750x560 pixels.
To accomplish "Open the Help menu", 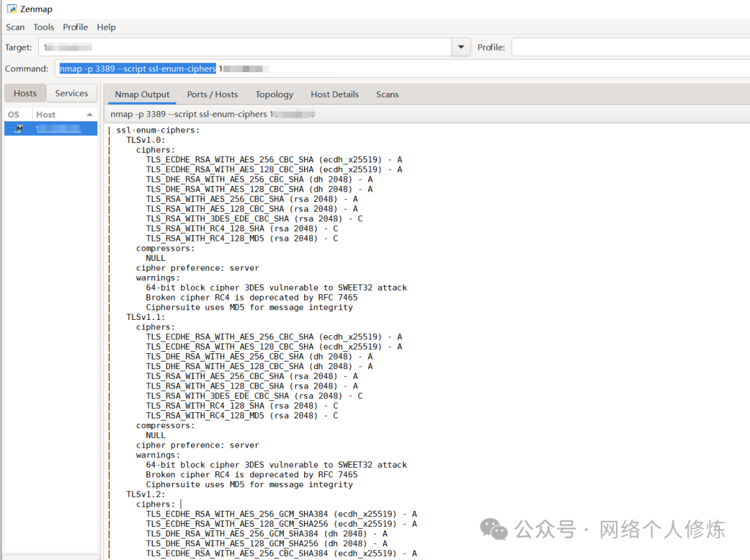I will [106, 27].
